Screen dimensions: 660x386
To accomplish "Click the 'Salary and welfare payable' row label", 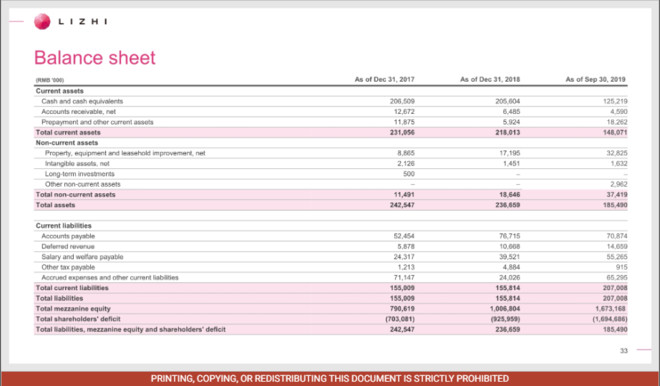I will pos(82,257).
